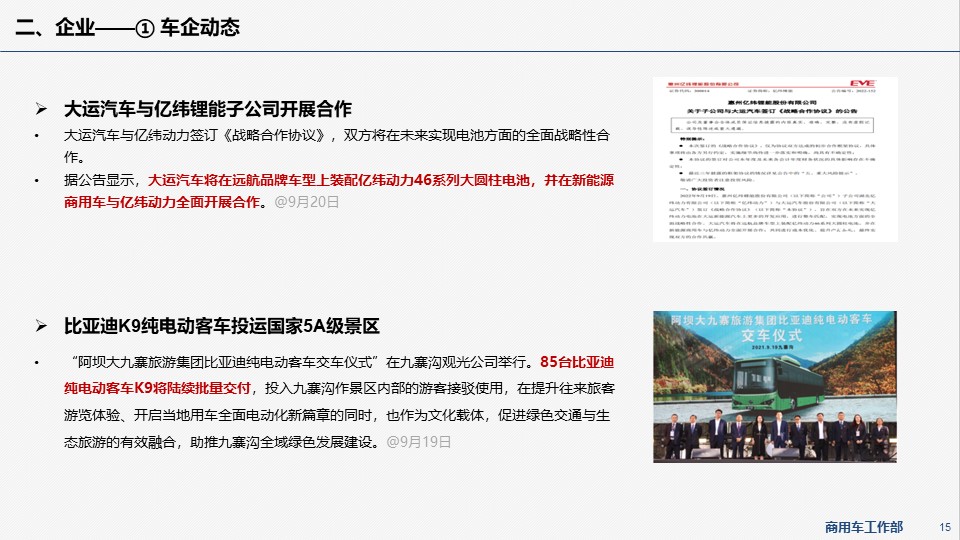Click the page number 15

point(945,527)
